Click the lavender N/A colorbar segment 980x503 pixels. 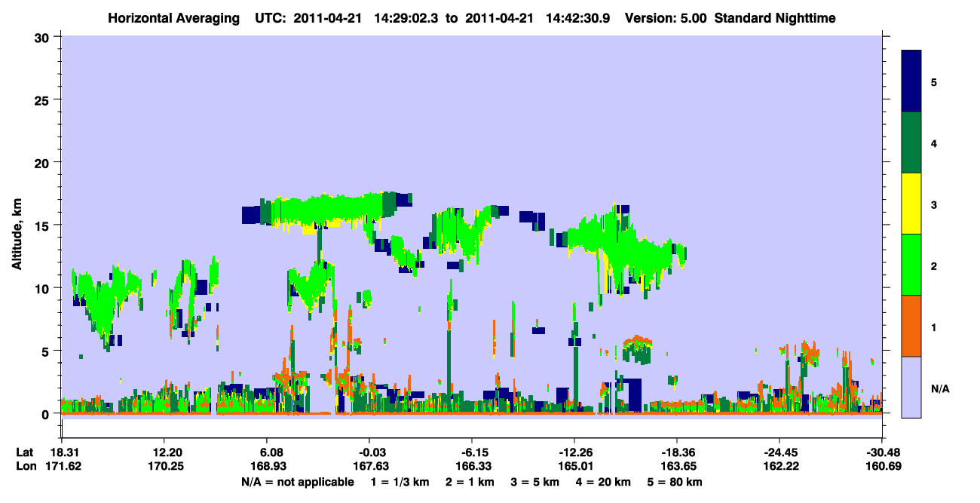911,387
